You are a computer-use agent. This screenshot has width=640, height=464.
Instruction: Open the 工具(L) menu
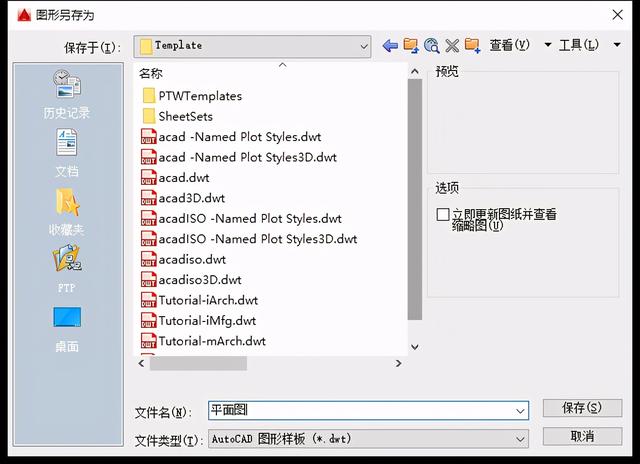tap(579, 45)
